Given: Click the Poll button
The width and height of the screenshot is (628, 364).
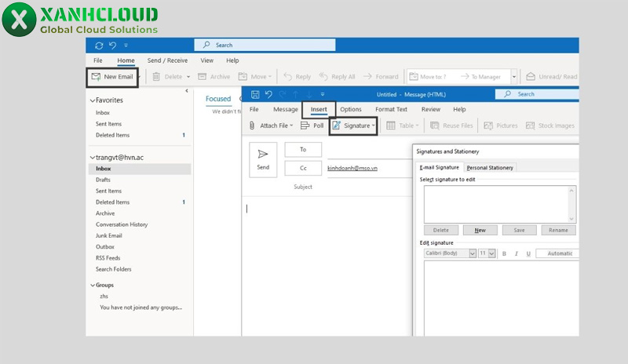Looking at the screenshot, I should tap(312, 126).
